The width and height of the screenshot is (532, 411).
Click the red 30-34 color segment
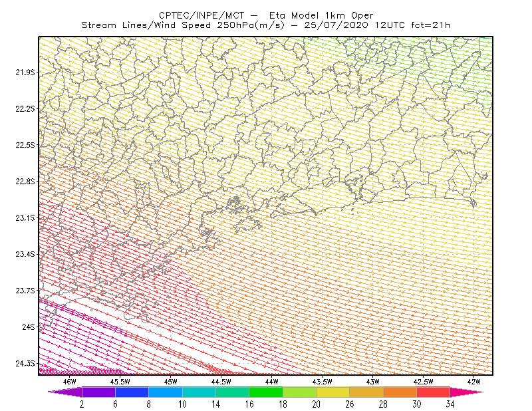tap(434, 392)
